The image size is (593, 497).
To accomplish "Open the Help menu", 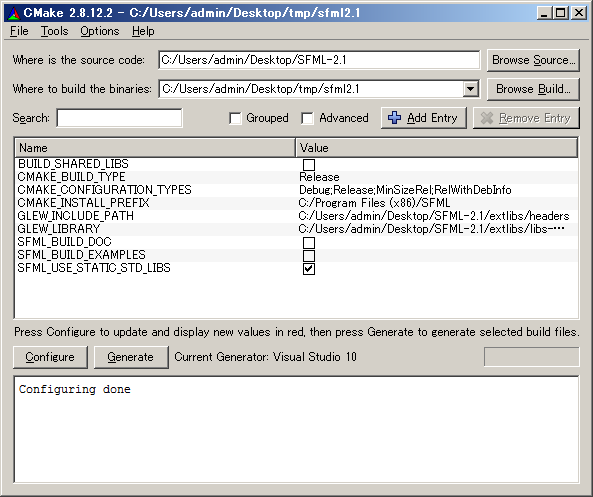I will point(143,31).
